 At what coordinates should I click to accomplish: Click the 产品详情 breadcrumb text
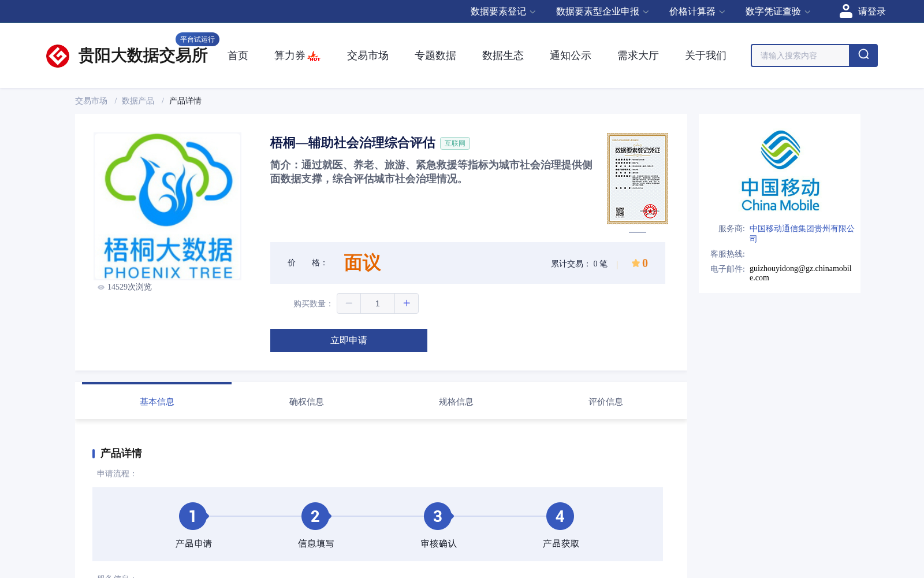185,101
